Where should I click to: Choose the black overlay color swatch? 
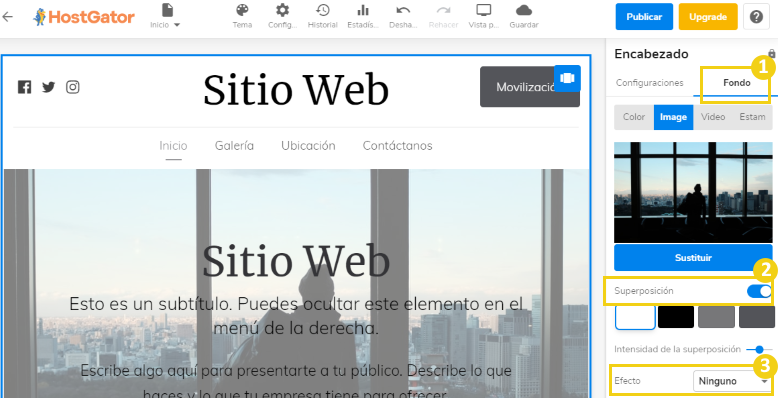(x=676, y=317)
